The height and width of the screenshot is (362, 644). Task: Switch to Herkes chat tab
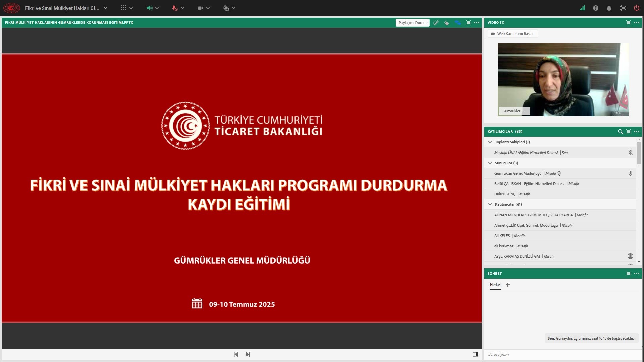[x=496, y=285]
